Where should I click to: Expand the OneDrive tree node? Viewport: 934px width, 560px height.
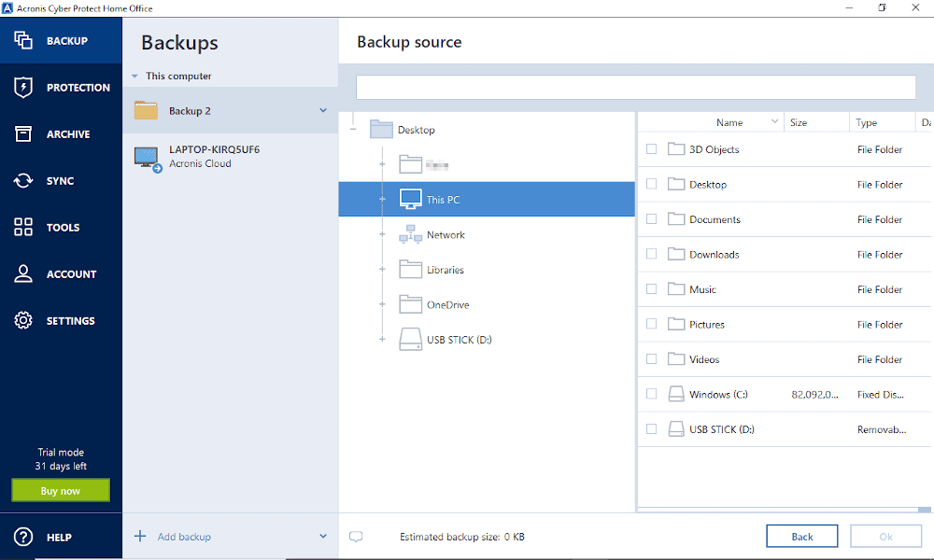(382, 304)
